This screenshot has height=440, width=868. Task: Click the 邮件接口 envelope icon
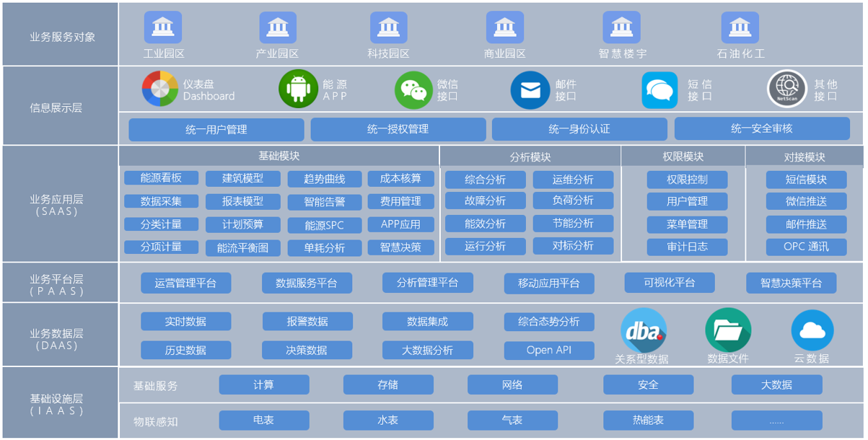point(530,88)
